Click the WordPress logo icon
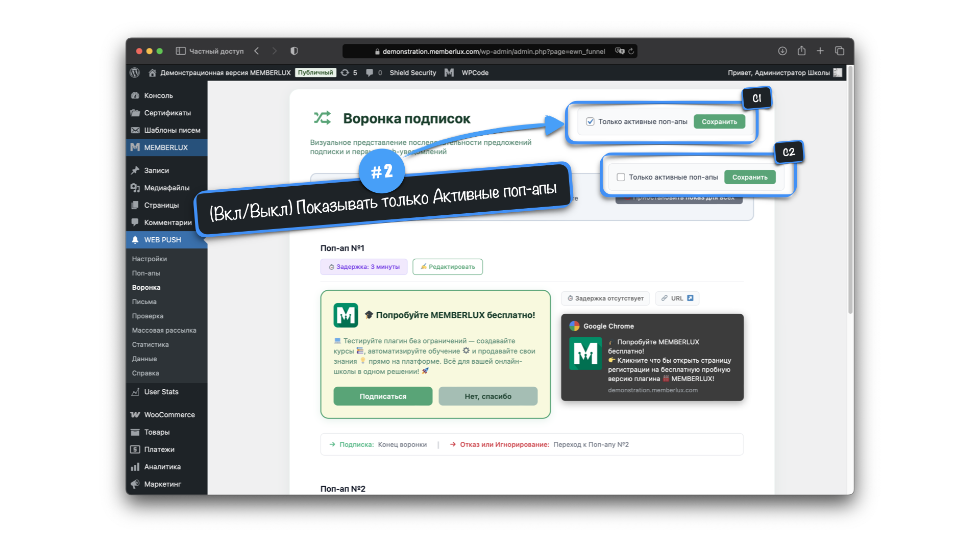The width and height of the screenshot is (980, 551). pyautogui.click(x=135, y=72)
